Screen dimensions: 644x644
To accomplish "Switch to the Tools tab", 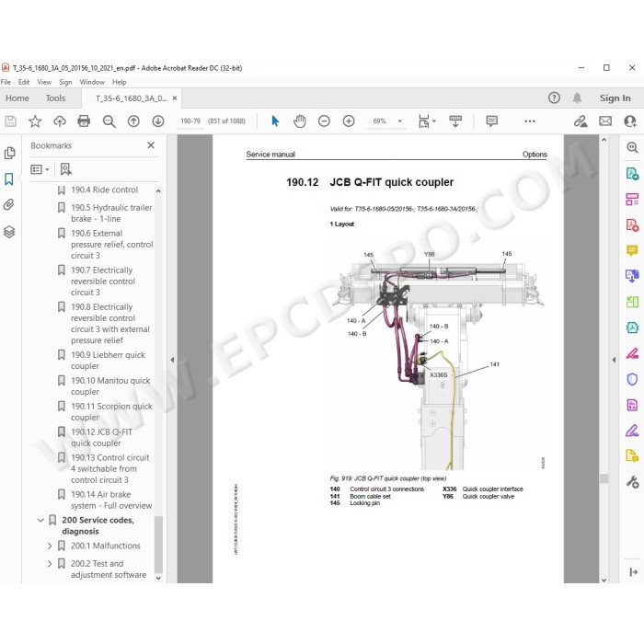I will [55, 98].
